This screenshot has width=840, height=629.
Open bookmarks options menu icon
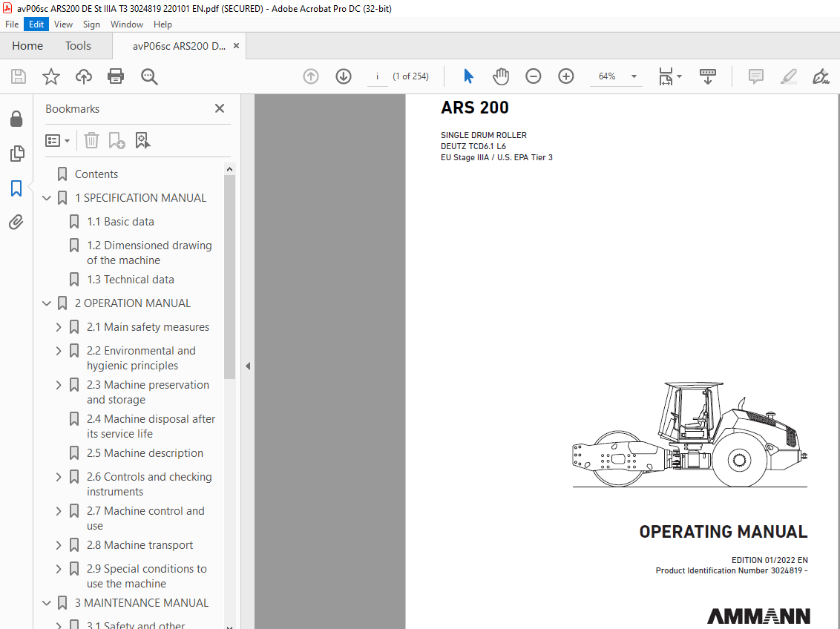(x=57, y=141)
